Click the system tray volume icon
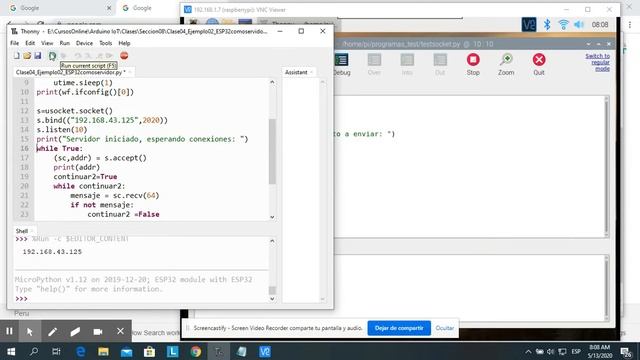 point(550,351)
